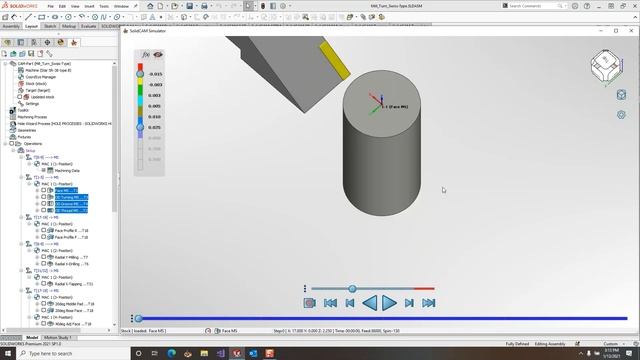This screenshot has height=360, width=640.
Task: Toggle checkbox for OD Groove MS operation
Action: tap(43, 204)
